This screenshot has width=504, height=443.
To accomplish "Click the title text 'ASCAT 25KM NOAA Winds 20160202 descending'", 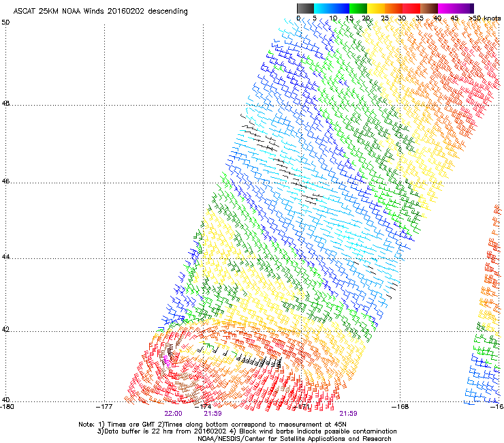I will point(100,12).
